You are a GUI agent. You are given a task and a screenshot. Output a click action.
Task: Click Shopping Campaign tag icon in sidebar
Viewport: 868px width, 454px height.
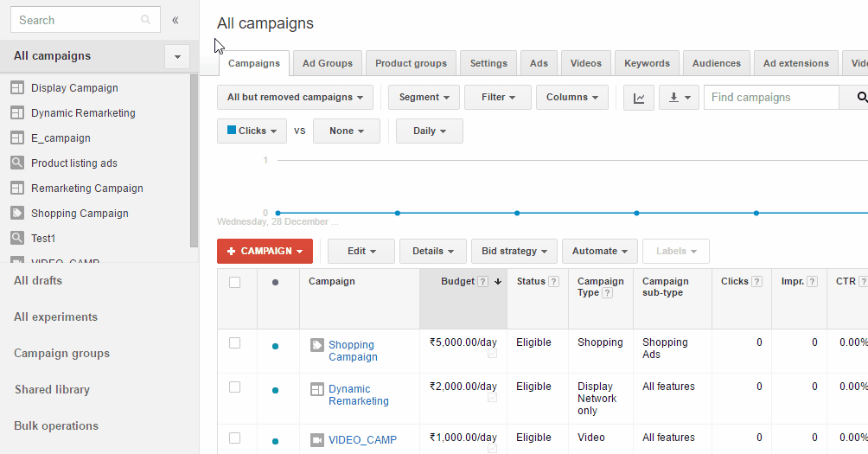point(17,213)
